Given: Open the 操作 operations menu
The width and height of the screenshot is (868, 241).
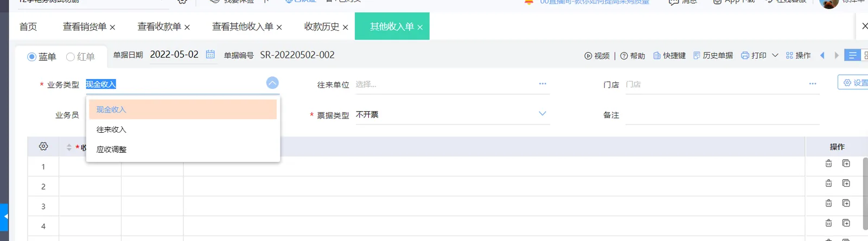Looking at the screenshot, I should point(798,55).
